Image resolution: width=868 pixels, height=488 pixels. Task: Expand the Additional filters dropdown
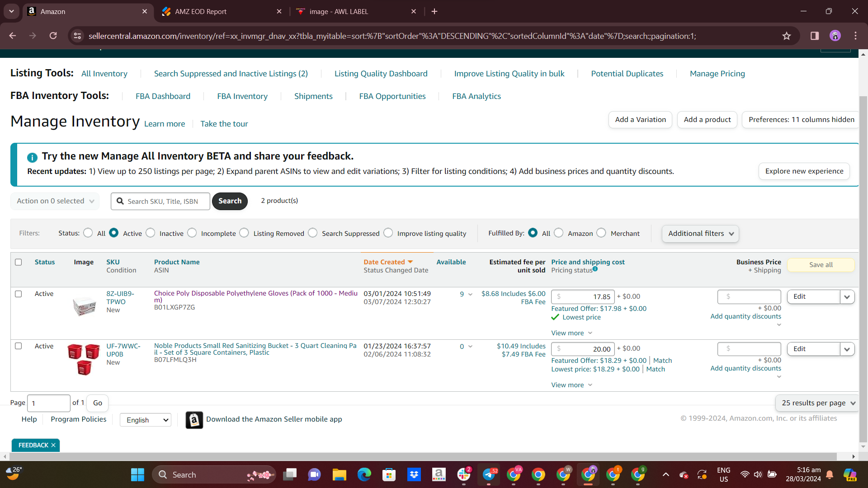tap(700, 234)
